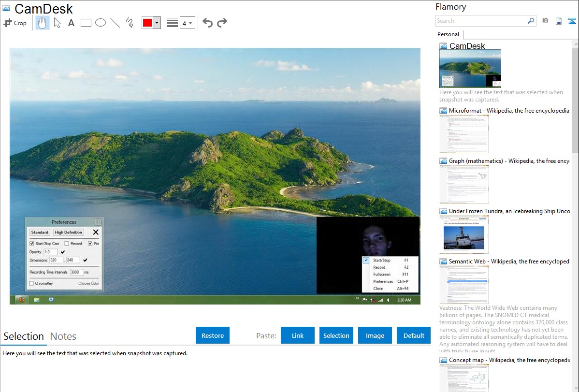Click the line thickness stripes icon
This screenshot has width=579, height=392.
coord(172,23)
